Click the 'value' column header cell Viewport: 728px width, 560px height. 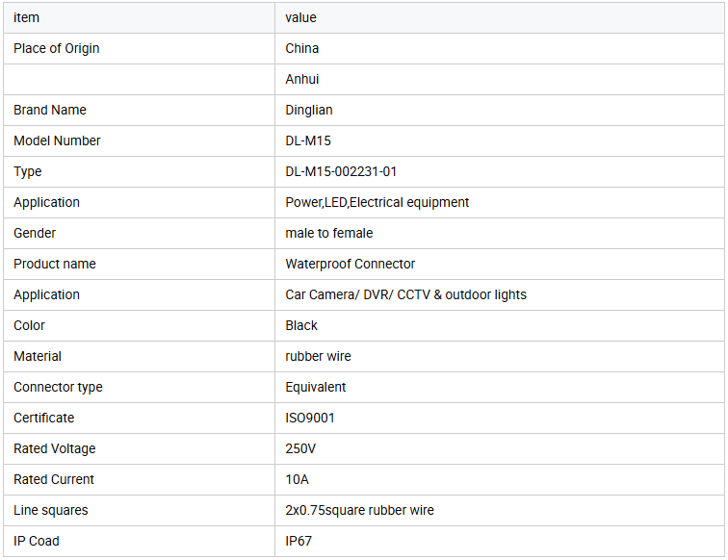(300, 17)
